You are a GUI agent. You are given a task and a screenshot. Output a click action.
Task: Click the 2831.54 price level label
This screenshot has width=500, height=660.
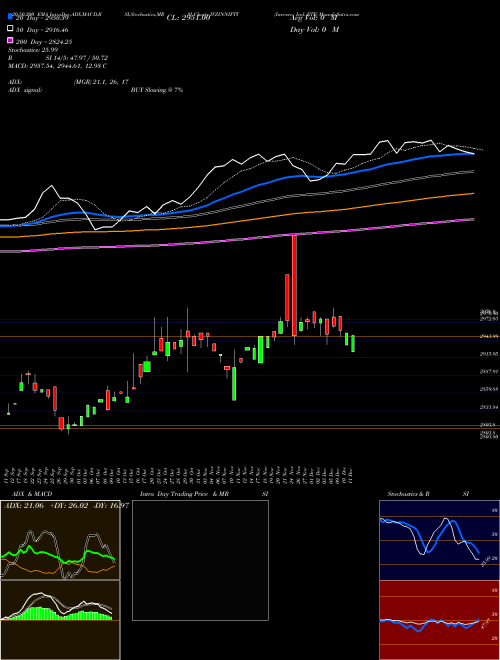[x=489, y=407]
